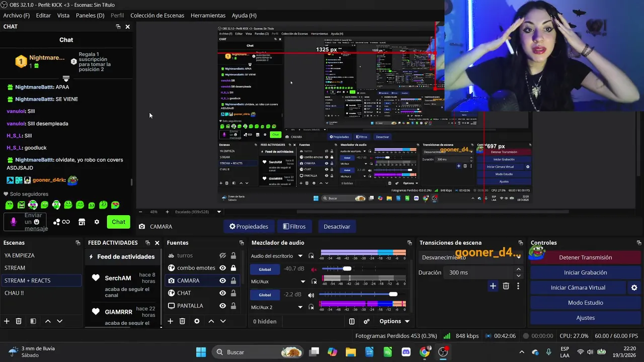Open Filtros for selected source
The height and width of the screenshot is (362, 644).
[x=294, y=226]
